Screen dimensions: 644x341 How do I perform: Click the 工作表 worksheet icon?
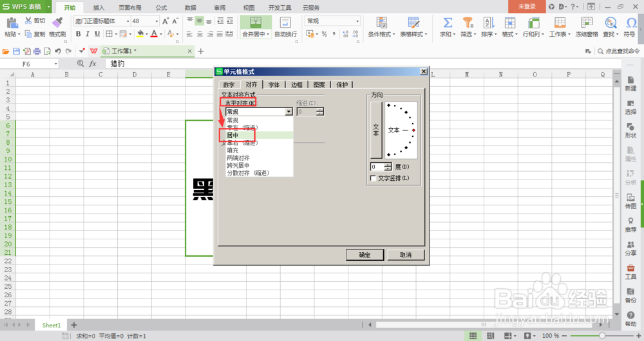pos(560,23)
